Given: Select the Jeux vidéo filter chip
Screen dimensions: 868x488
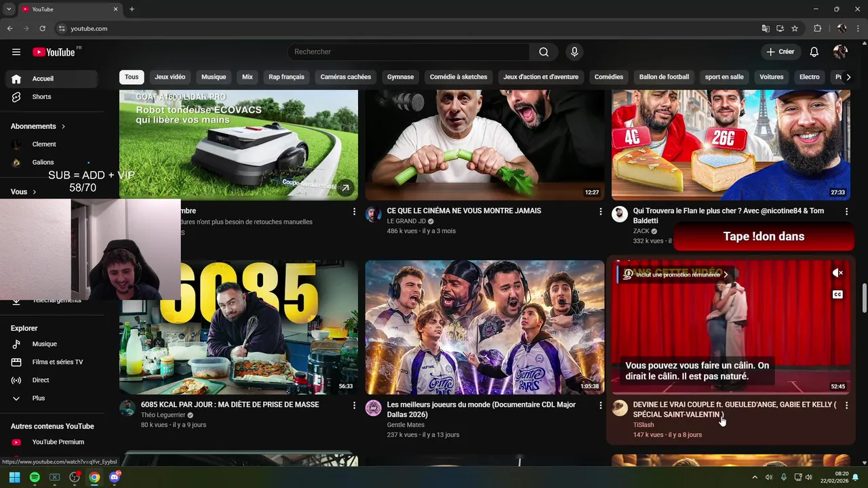Looking at the screenshot, I should tap(170, 77).
